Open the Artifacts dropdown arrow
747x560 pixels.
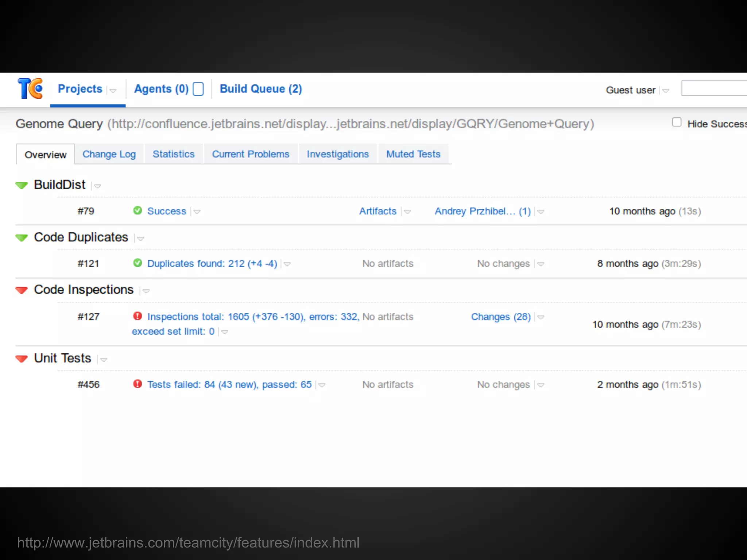coord(407,212)
